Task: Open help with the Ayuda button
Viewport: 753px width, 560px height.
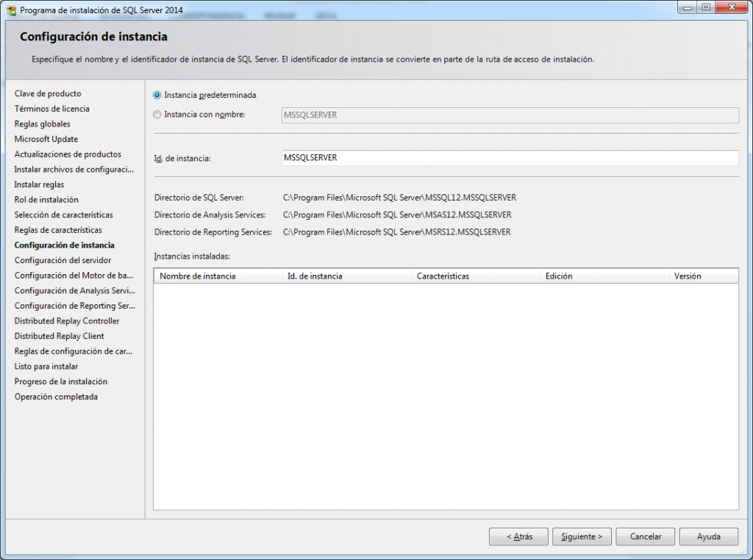Action: click(709, 536)
